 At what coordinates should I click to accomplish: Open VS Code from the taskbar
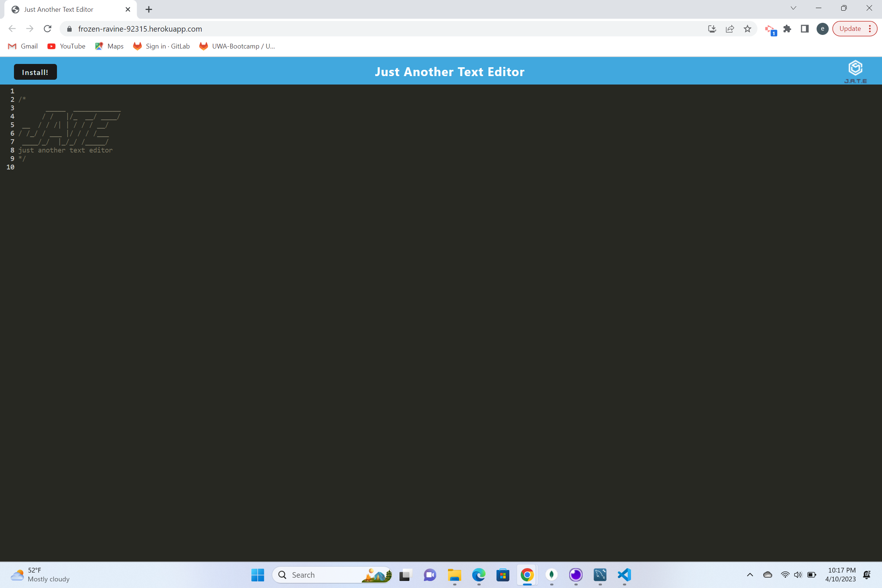tap(624, 575)
